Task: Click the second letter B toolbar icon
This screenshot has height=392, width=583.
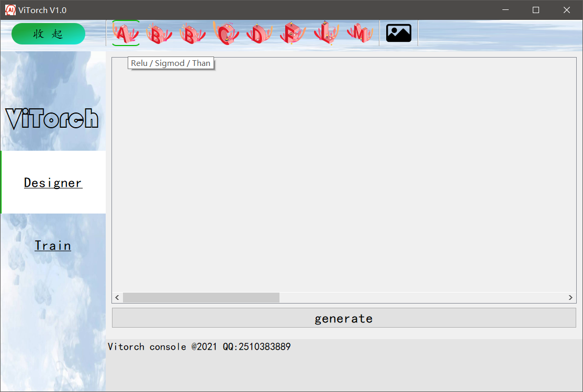Action: (x=192, y=33)
